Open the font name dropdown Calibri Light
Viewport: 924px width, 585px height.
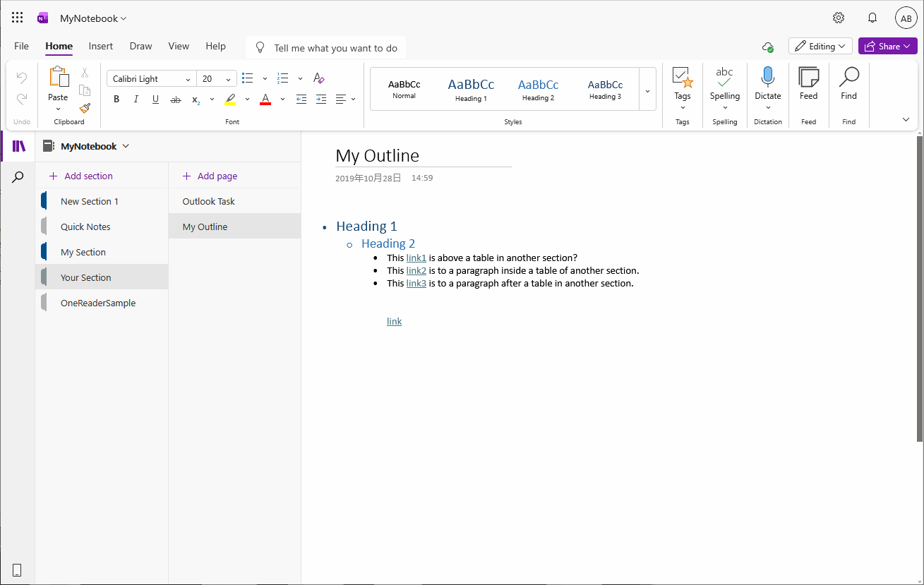pos(151,79)
